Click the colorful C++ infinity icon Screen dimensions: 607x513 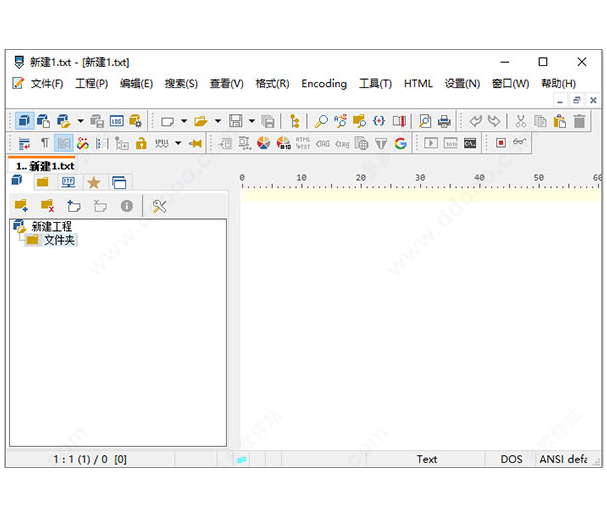[x=82, y=144]
